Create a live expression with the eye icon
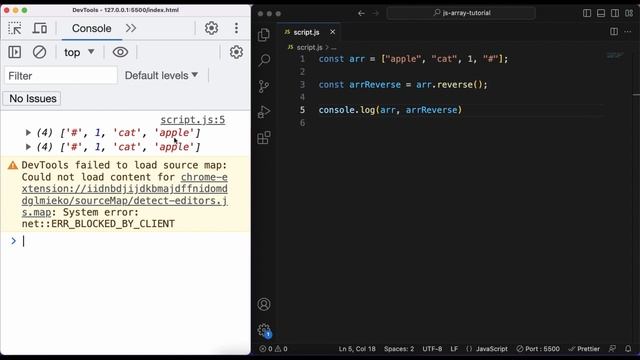The height and width of the screenshot is (360, 640). (x=120, y=52)
